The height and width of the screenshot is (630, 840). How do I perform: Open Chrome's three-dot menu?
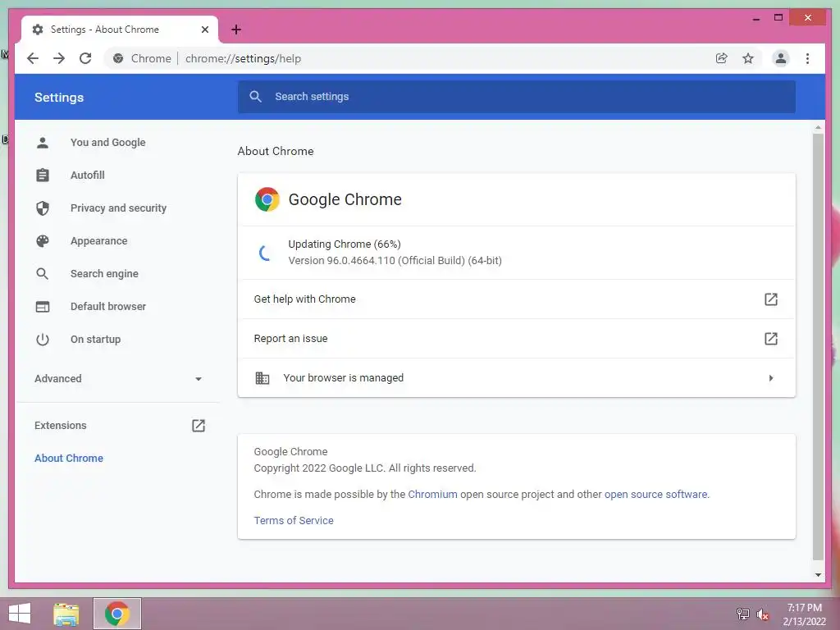pyautogui.click(x=807, y=58)
